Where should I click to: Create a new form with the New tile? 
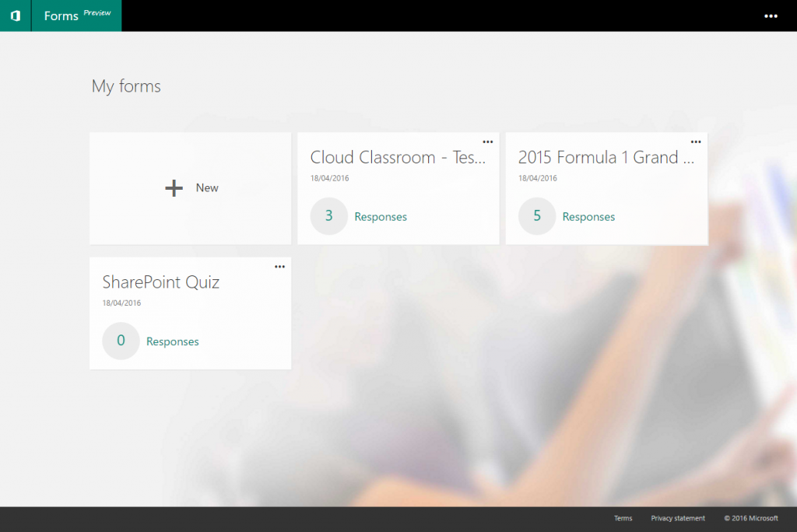[190, 187]
